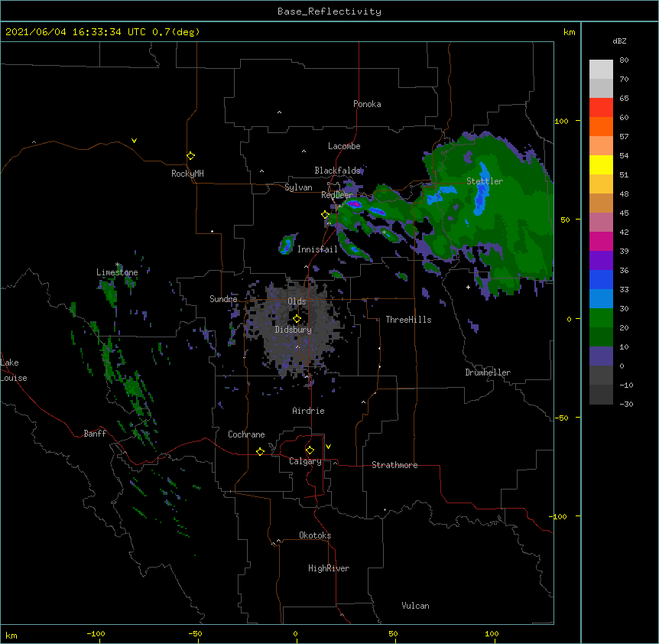Click the green 20 dBZ legend swatch
659x644 pixels.
coord(601,318)
